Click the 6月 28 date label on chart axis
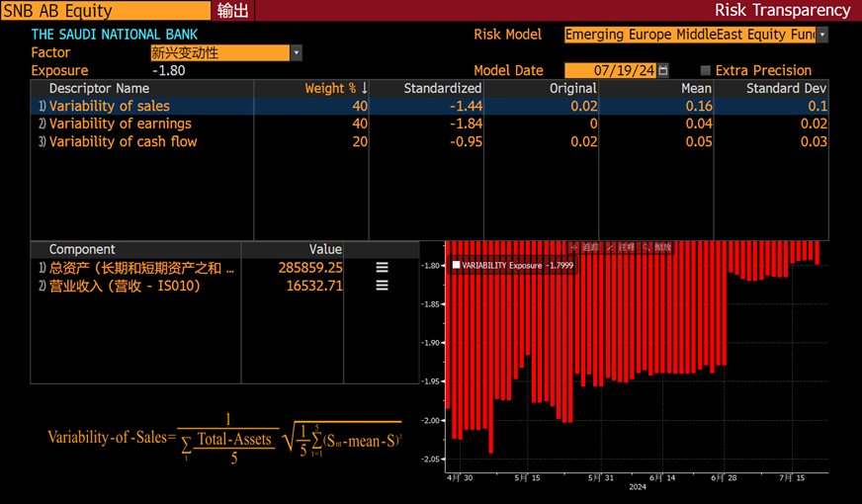 coord(724,478)
